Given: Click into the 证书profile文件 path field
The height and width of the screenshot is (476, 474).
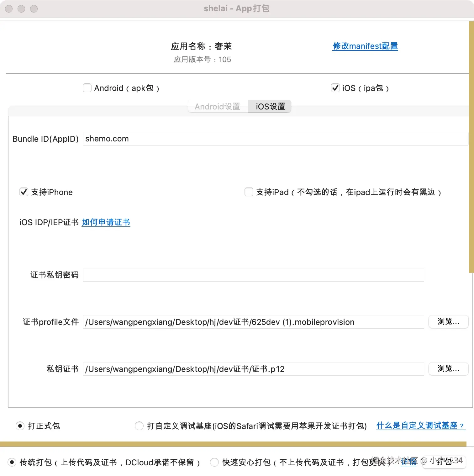Looking at the screenshot, I should [253, 322].
